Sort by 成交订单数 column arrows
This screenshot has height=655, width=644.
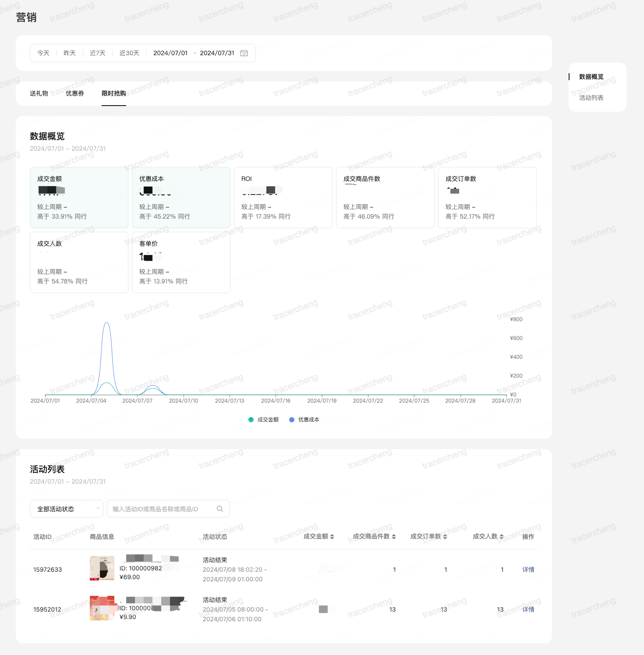coord(445,537)
